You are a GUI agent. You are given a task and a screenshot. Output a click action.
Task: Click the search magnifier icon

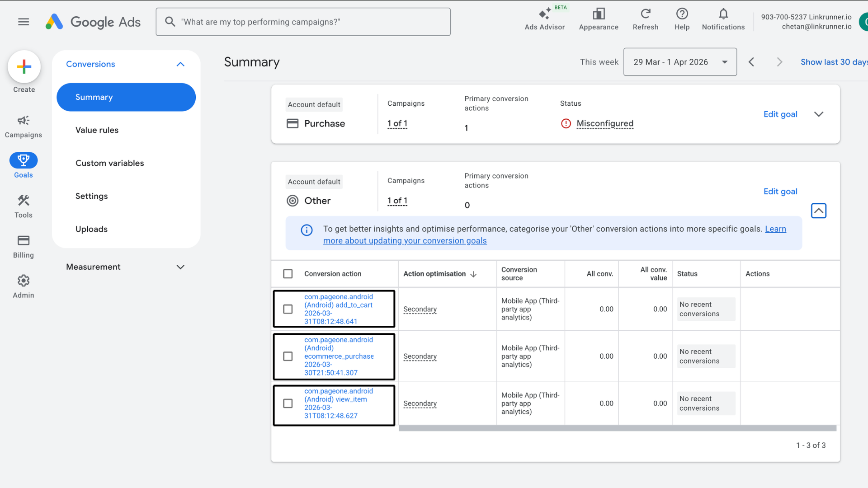click(x=170, y=22)
